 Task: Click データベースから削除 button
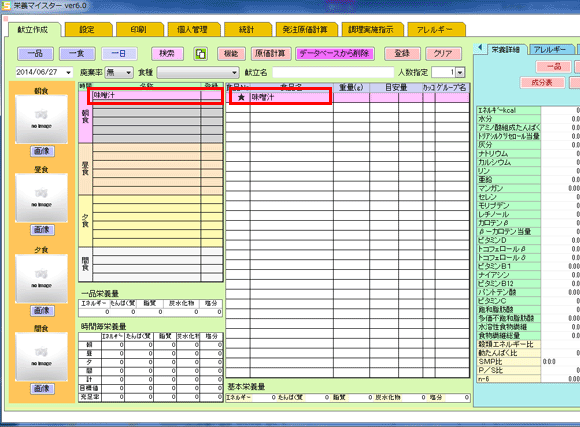pos(335,54)
